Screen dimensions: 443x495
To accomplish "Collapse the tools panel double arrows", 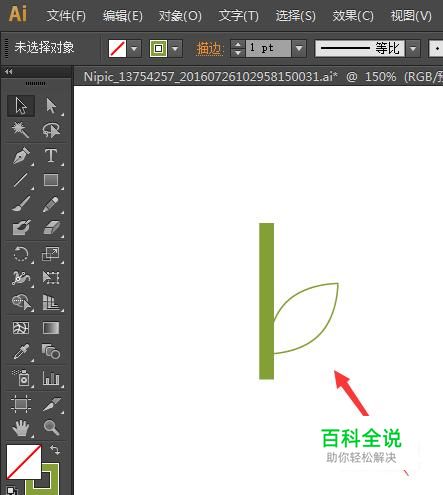I will pos(9,71).
